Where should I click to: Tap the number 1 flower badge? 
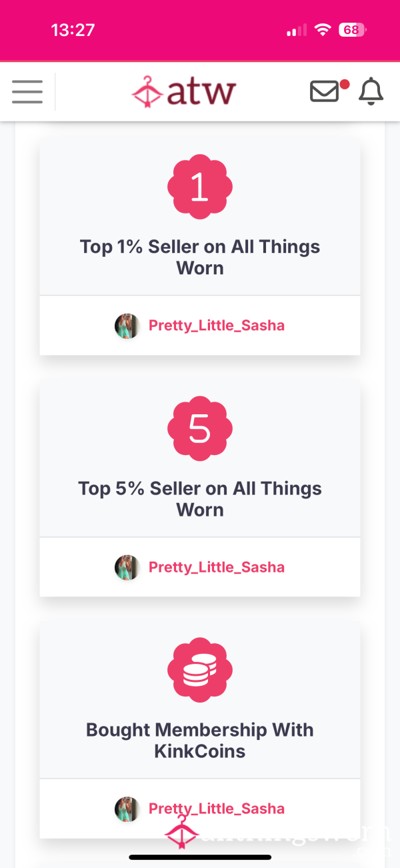click(200, 188)
